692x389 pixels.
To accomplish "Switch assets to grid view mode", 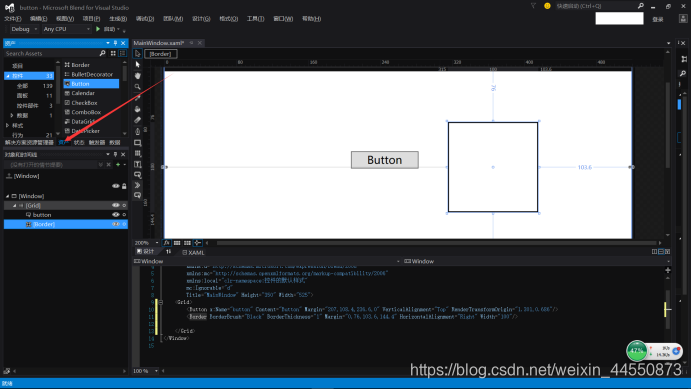I will (113, 53).
